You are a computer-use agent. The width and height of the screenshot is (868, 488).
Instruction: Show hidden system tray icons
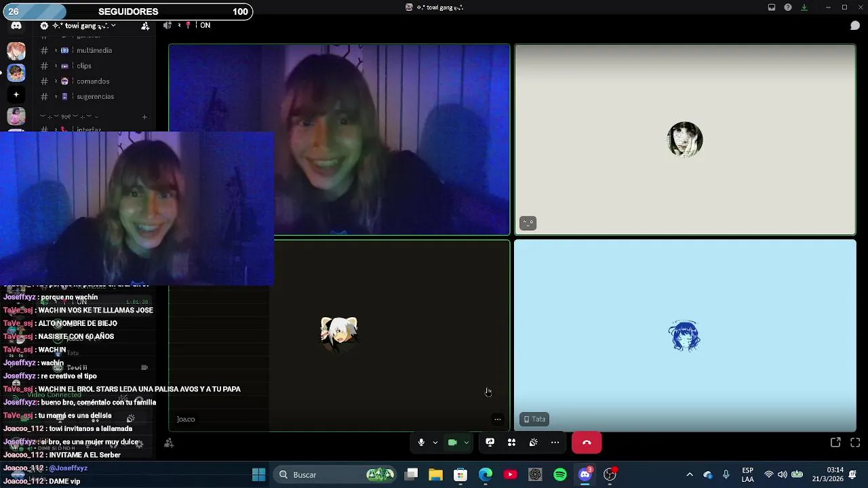690,474
